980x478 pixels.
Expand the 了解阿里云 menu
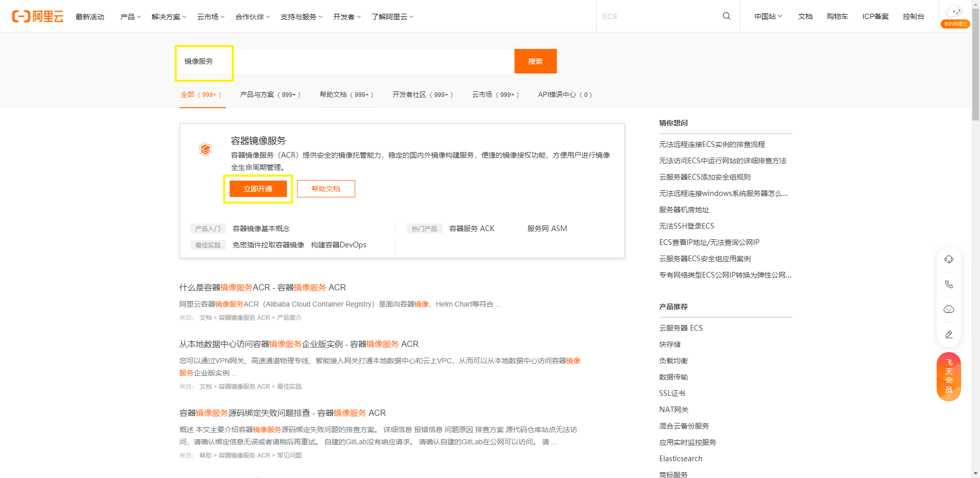[x=393, y=17]
